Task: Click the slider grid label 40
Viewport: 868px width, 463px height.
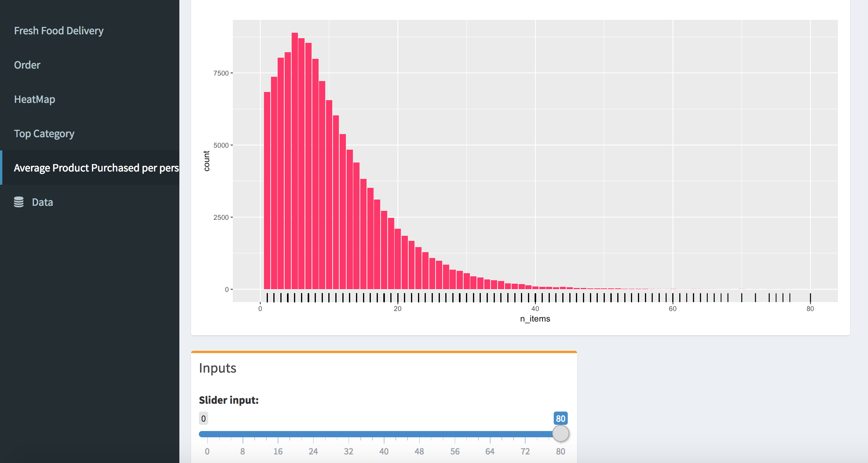Action: click(x=384, y=451)
